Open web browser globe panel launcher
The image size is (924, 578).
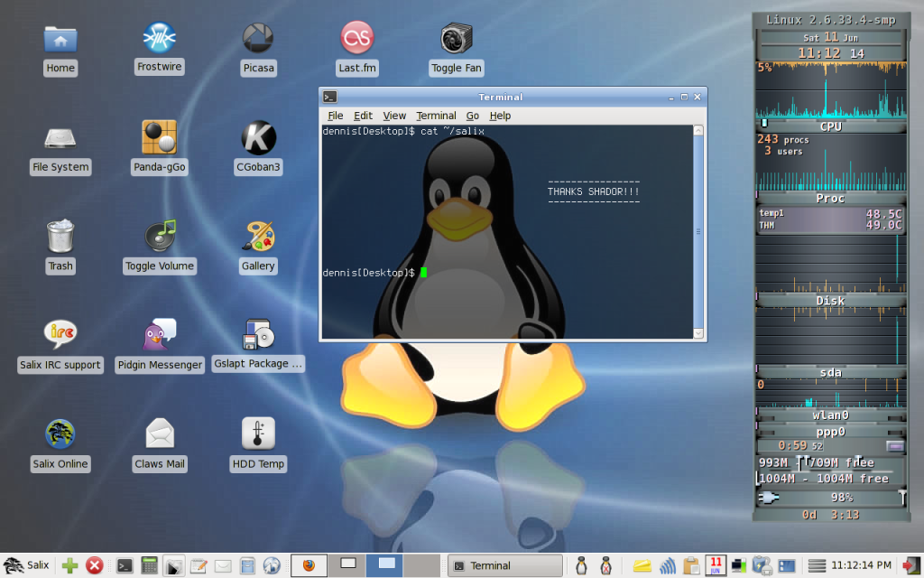pos(272,566)
